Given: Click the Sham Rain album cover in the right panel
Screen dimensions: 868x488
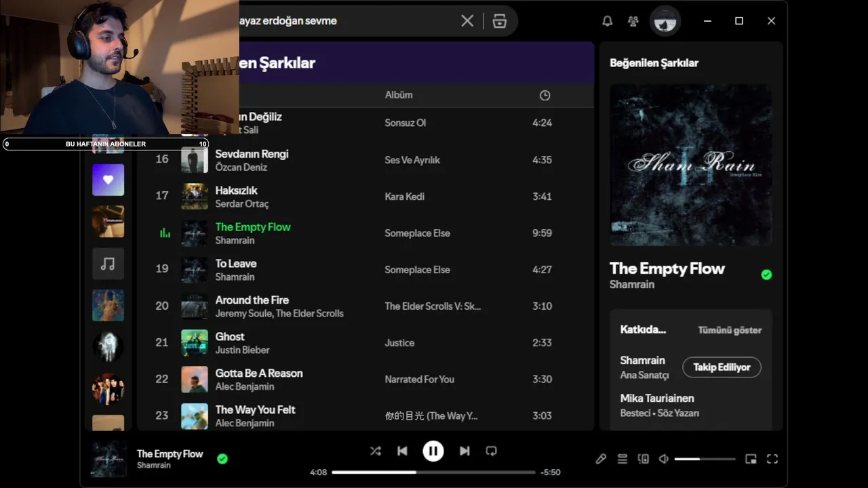Looking at the screenshot, I should pyautogui.click(x=691, y=165).
